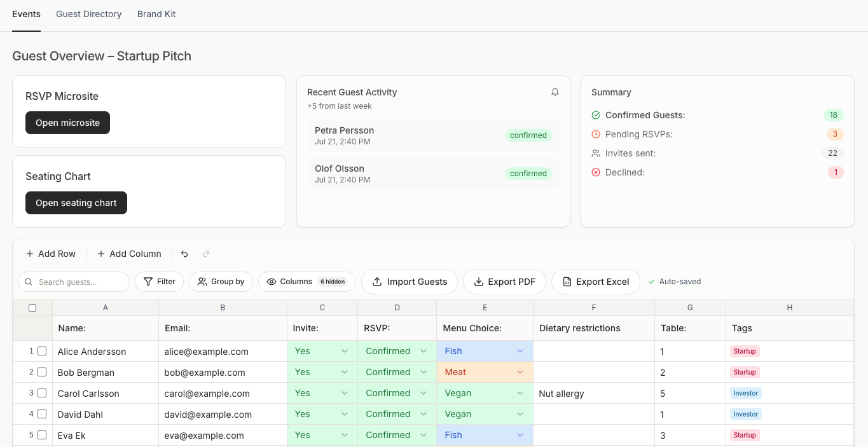The width and height of the screenshot is (868, 447).
Task: Click the redo arrow icon
Action: [x=206, y=254]
